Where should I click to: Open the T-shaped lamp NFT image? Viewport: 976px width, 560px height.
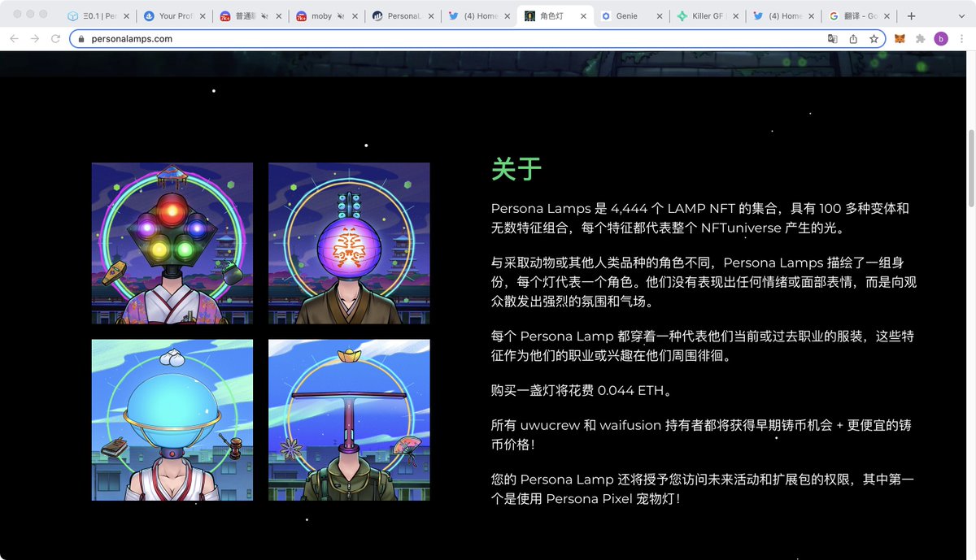(x=349, y=420)
